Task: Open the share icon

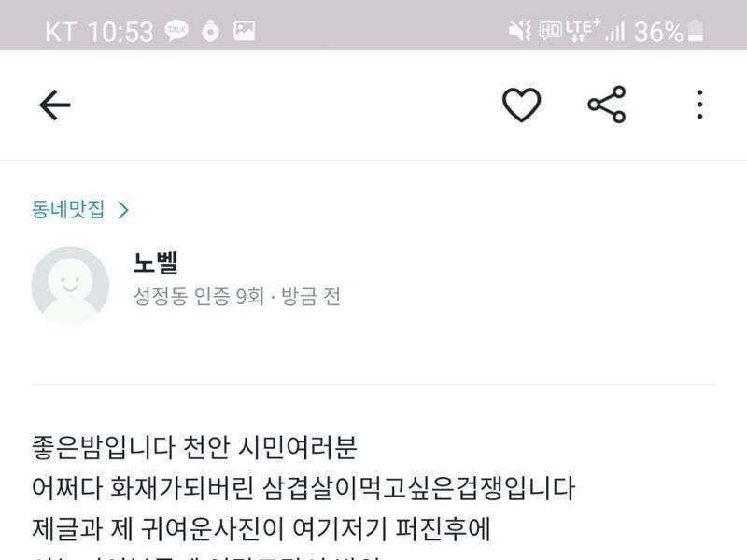Action: coord(606,105)
